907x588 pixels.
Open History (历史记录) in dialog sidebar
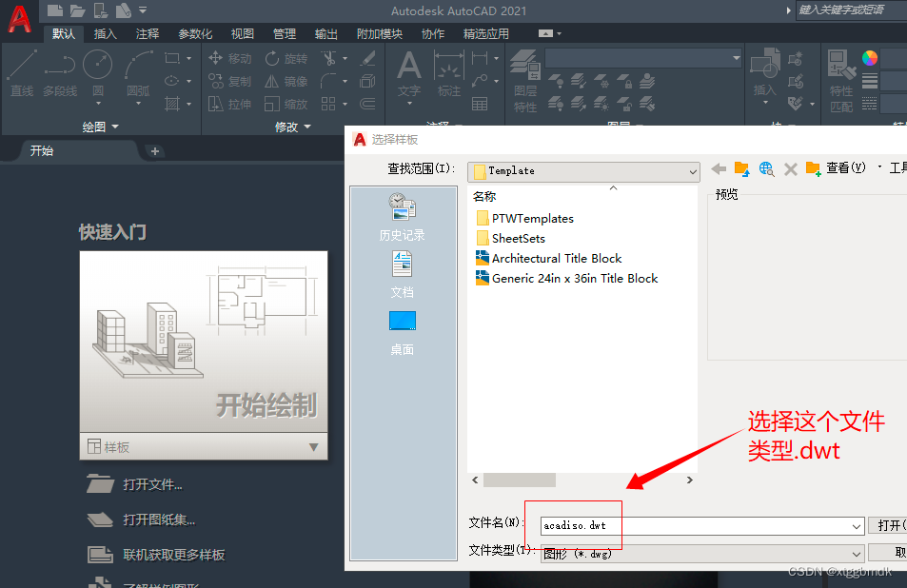tap(402, 217)
